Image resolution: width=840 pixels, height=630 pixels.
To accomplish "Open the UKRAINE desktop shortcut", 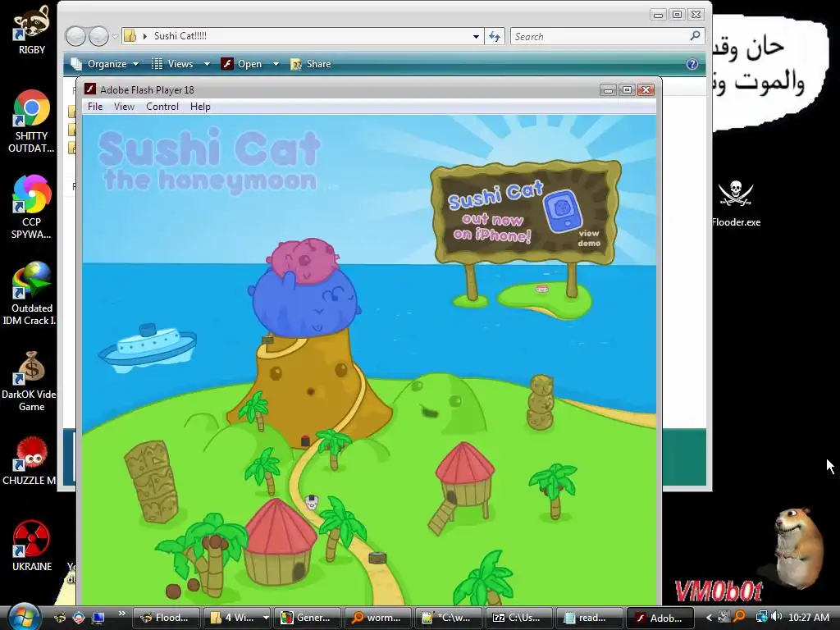I will (32, 546).
